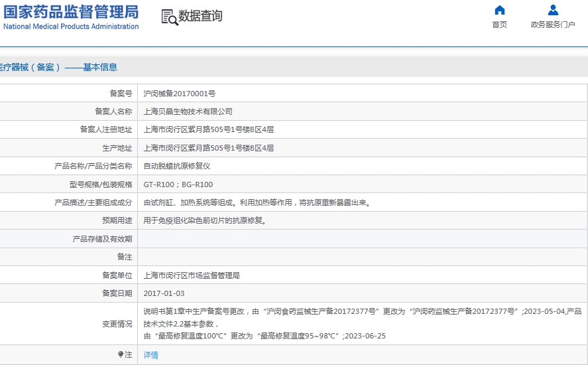Click 上海市闵行区市场监督管理局 value
This screenshot has height=369, width=588.
coord(192,275)
